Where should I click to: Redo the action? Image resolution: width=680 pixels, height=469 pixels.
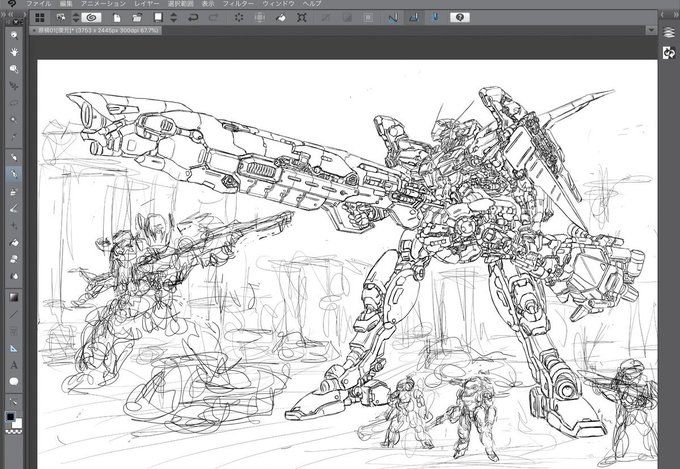214,17
